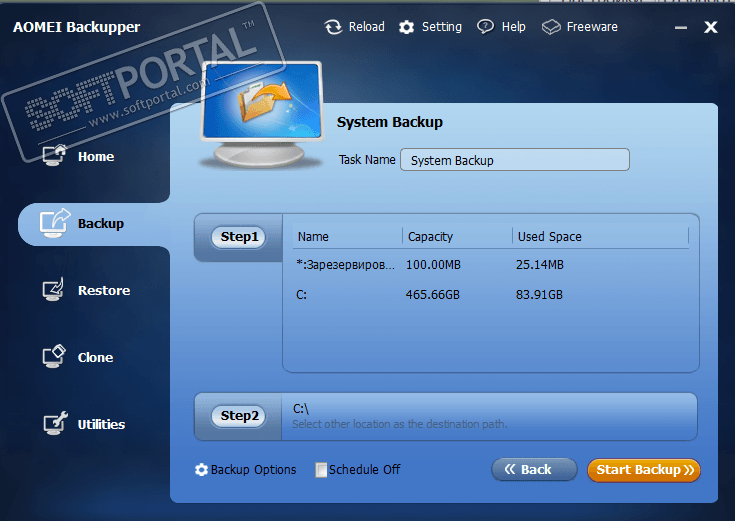The image size is (735, 521).
Task: Click the Help speech bubble icon
Action: pos(485,27)
